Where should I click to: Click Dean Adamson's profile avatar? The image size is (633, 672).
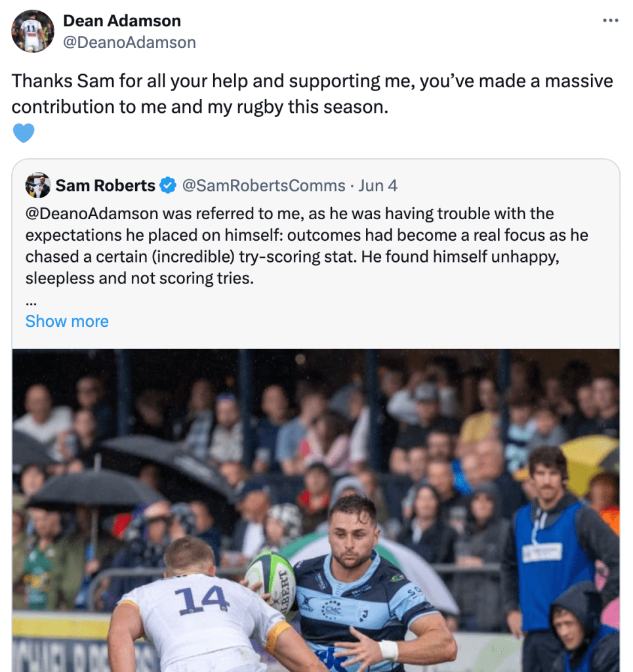click(33, 31)
